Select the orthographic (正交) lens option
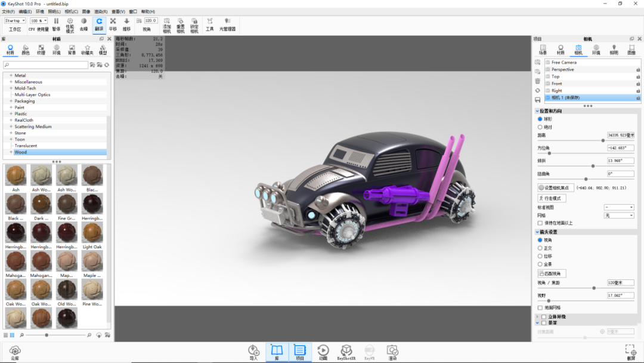Image resolution: width=644 pixels, height=363 pixels. (x=540, y=248)
